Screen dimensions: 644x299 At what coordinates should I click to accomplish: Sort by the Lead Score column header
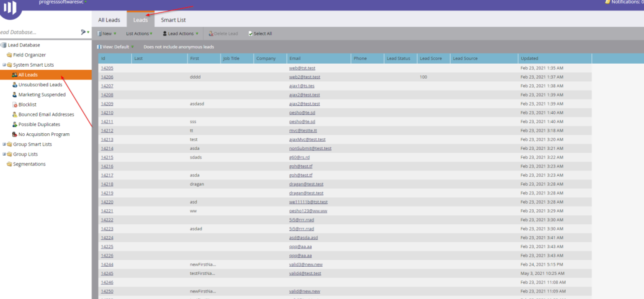(433, 58)
